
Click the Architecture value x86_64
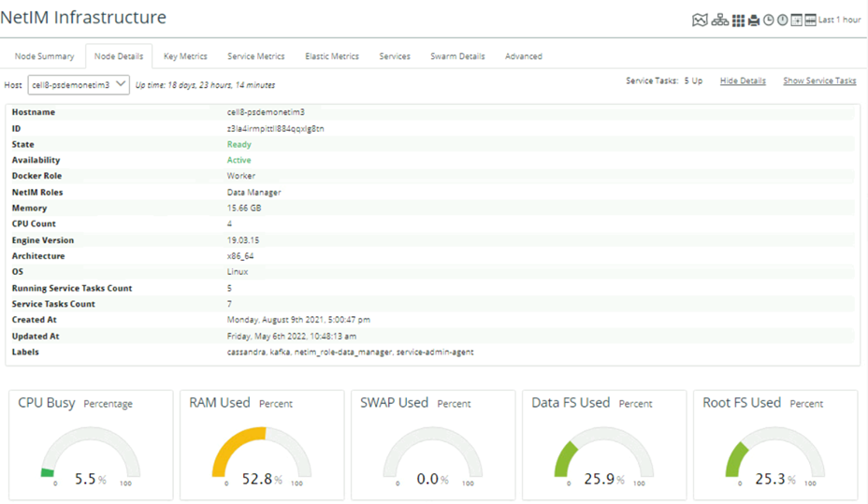tap(240, 256)
